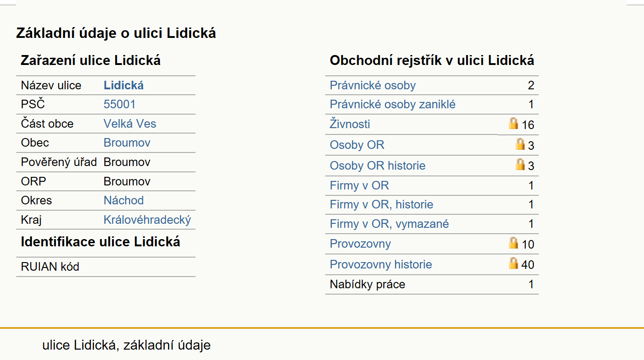View Právnické osoby zaniklé entries

click(x=392, y=105)
